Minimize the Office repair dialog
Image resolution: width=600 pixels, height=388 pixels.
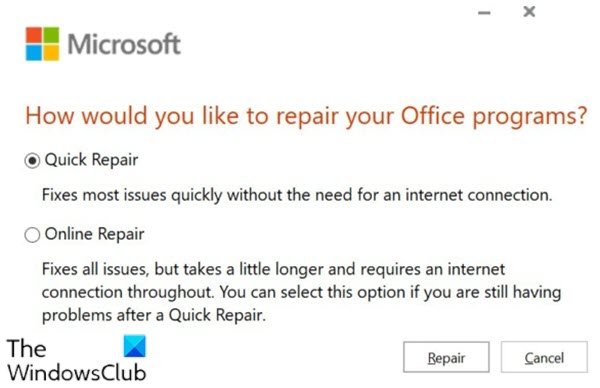tap(484, 13)
